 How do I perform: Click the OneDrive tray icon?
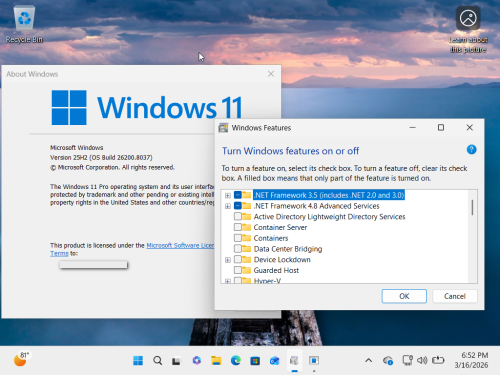(388, 360)
